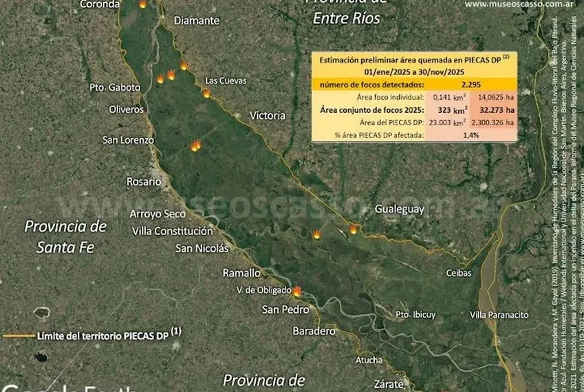
Task: Click the '1,4%' value
Action: pos(471,135)
